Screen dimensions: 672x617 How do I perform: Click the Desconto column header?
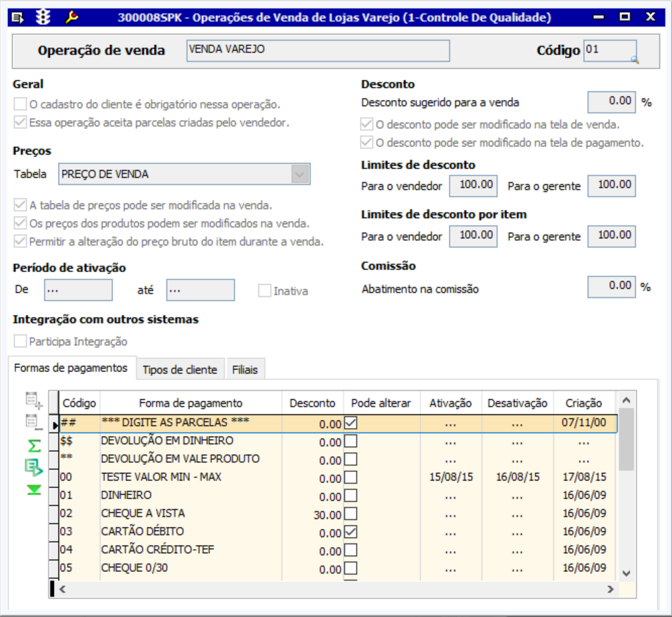tap(312, 403)
